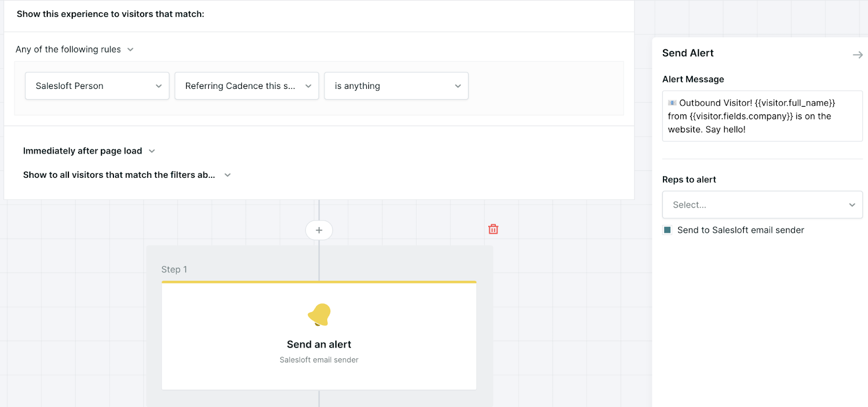Open the Salesloft Person dropdown

(97, 86)
